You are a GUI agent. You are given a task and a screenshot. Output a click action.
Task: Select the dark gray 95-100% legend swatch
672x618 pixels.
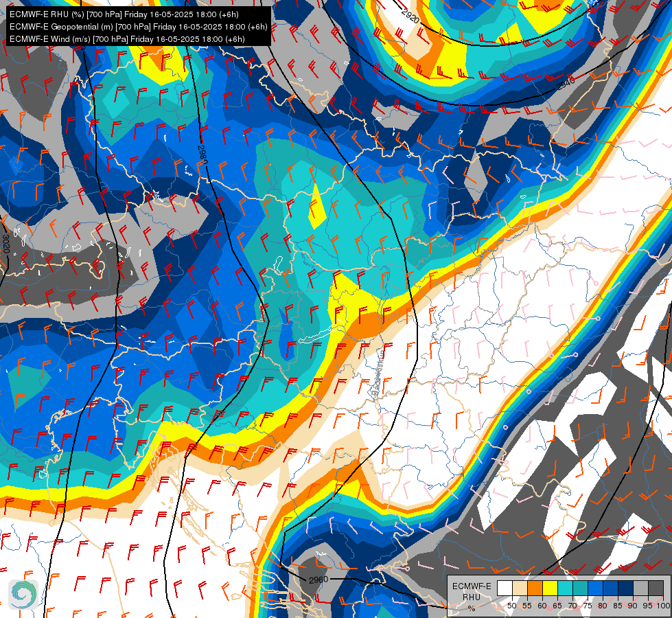coord(656,588)
